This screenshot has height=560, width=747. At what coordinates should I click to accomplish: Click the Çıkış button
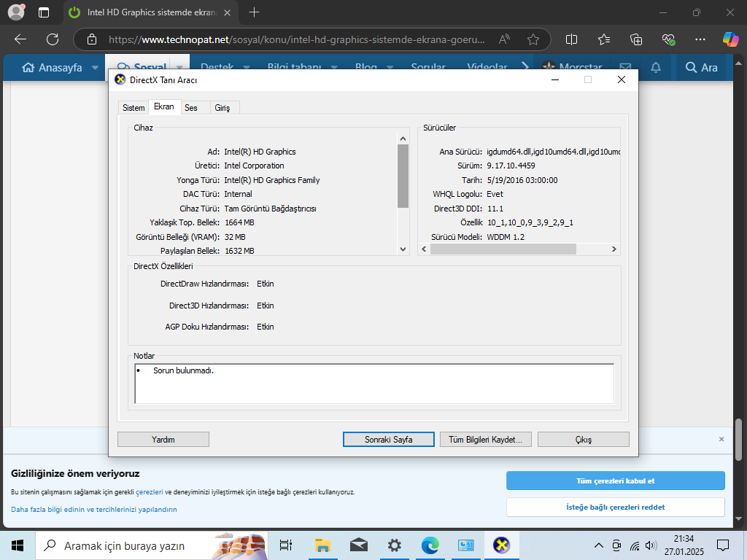(x=583, y=440)
